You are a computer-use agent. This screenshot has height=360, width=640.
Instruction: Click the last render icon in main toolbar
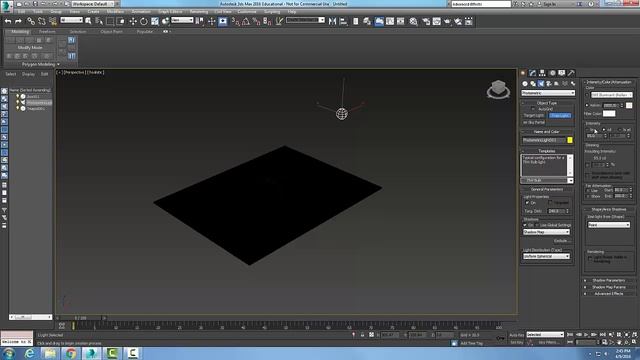[x=469, y=21]
